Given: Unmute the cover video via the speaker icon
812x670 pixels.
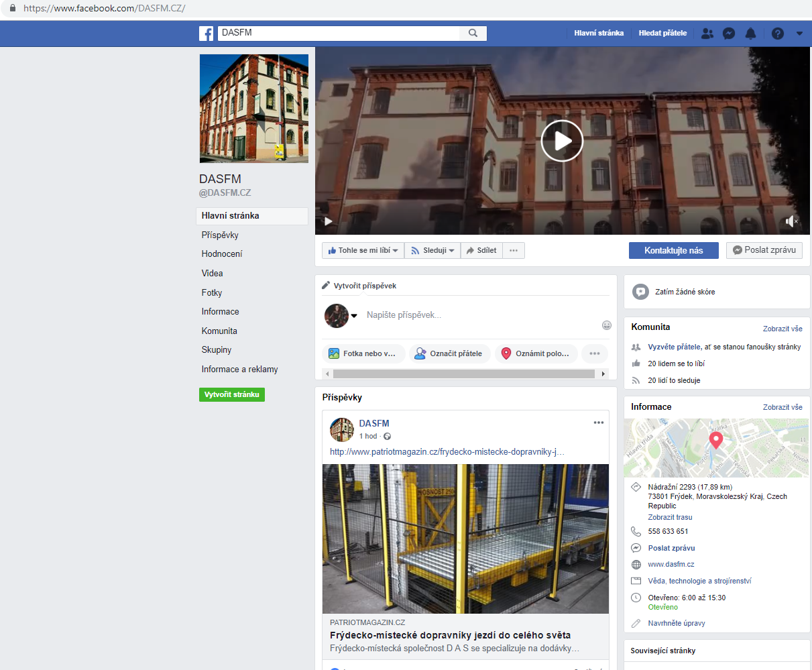Looking at the screenshot, I should point(792,221).
